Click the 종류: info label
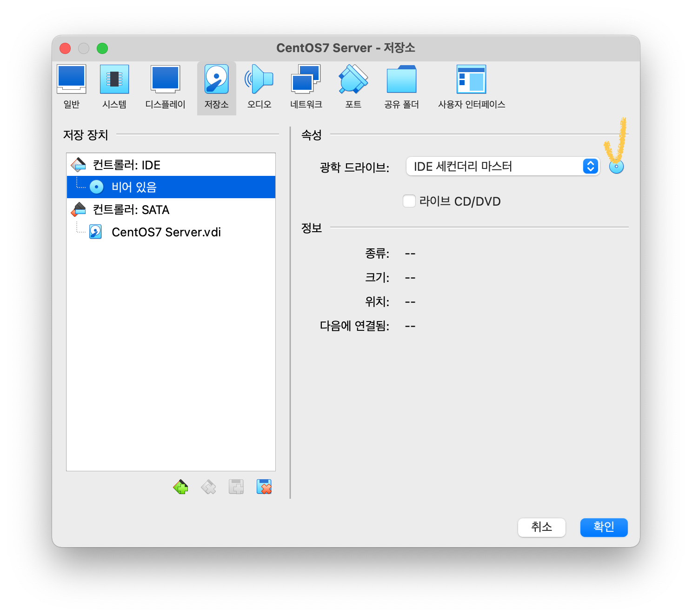The width and height of the screenshot is (692, 616). coord(377,254)
